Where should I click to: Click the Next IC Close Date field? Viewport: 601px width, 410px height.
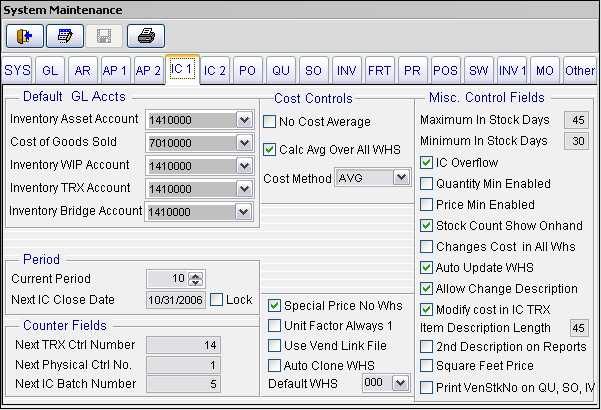(176, 300)
